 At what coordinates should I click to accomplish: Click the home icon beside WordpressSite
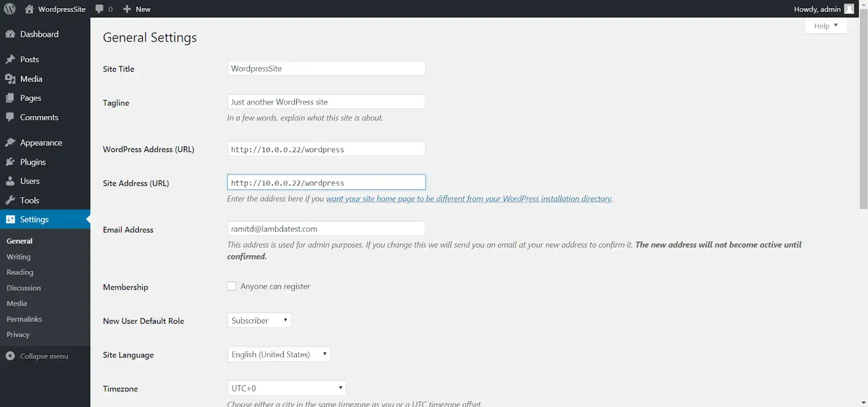tap(29, 9)
